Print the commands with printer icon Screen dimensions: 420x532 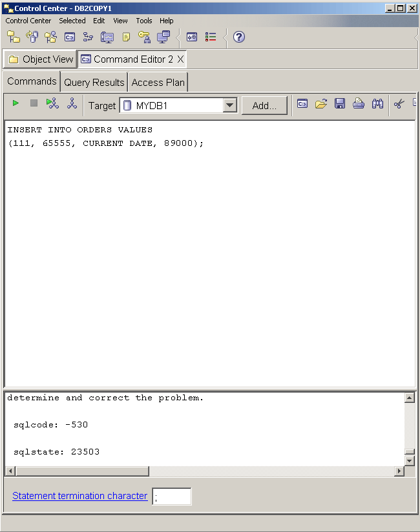coord(358,103)
